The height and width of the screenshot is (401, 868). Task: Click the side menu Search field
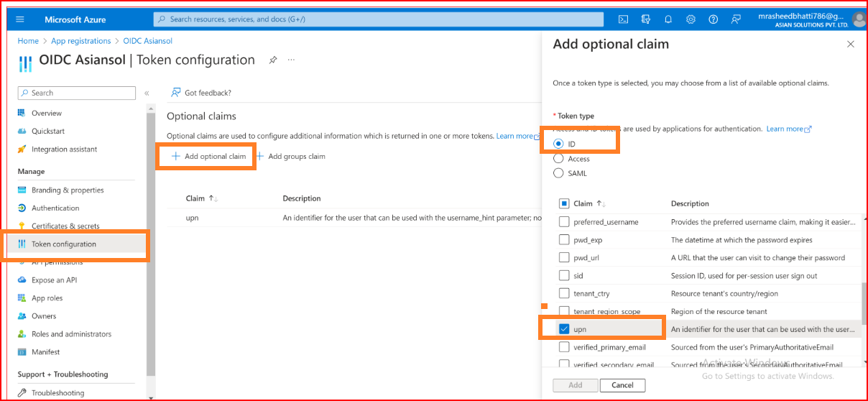coord(76,93)
